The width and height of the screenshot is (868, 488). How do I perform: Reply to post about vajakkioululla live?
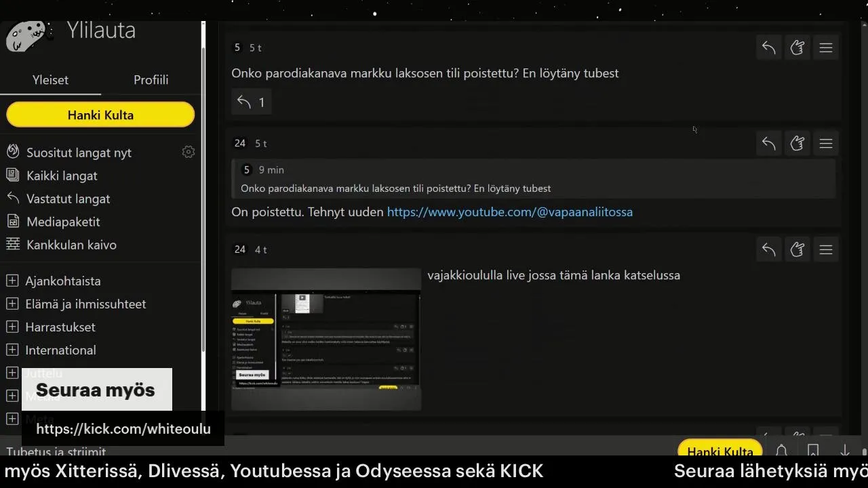768,249
